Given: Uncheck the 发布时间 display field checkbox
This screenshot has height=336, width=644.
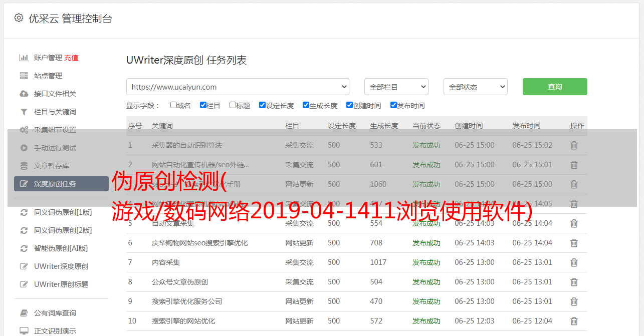Looking at the screenshot, I should tap(393, 105).
